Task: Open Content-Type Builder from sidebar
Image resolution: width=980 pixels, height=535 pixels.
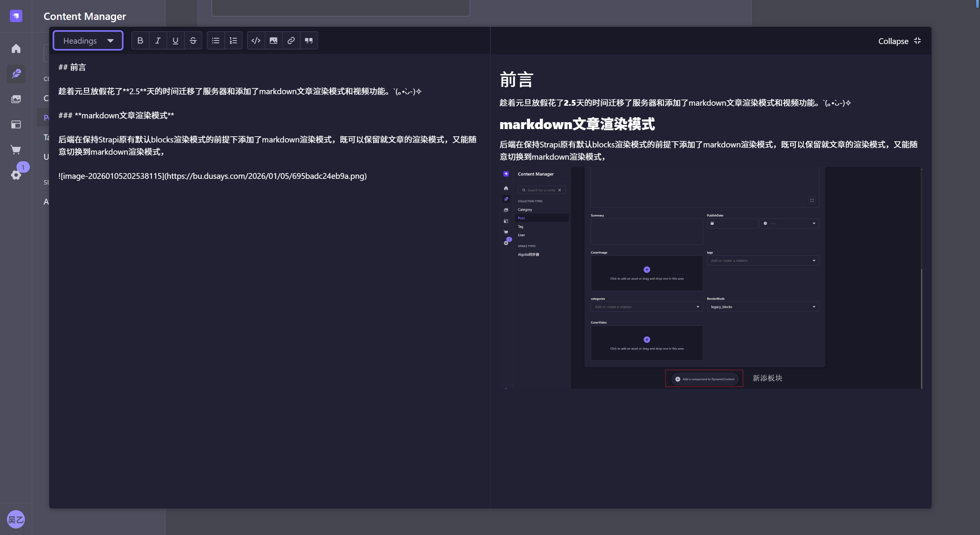Action: point(16,124)
